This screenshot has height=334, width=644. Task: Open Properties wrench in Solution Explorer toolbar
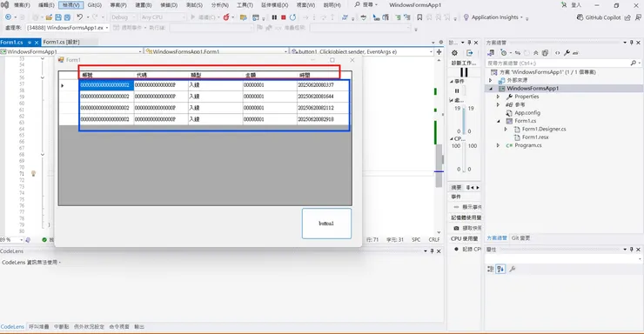pos(567,53)
